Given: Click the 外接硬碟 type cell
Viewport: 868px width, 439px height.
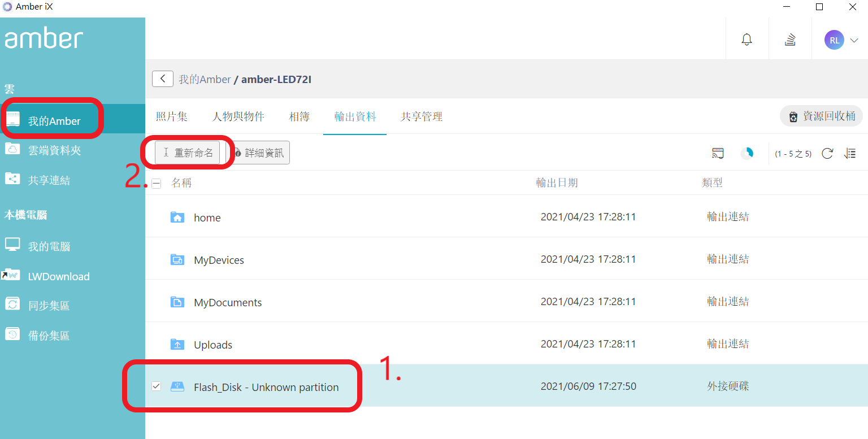Looking at the screenshot, I should [728, 386].
